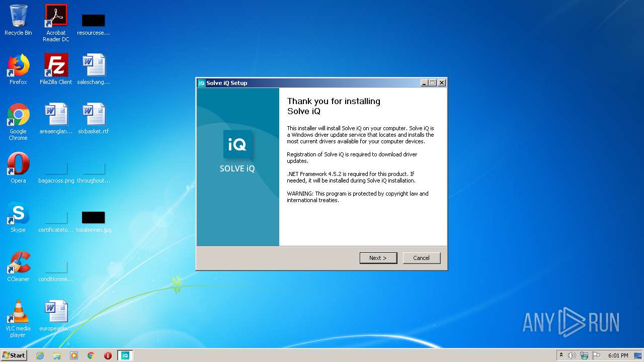Close the Solve iQ Setup window
The height and width of the screenshot is (362, 644).
(442, 83)
